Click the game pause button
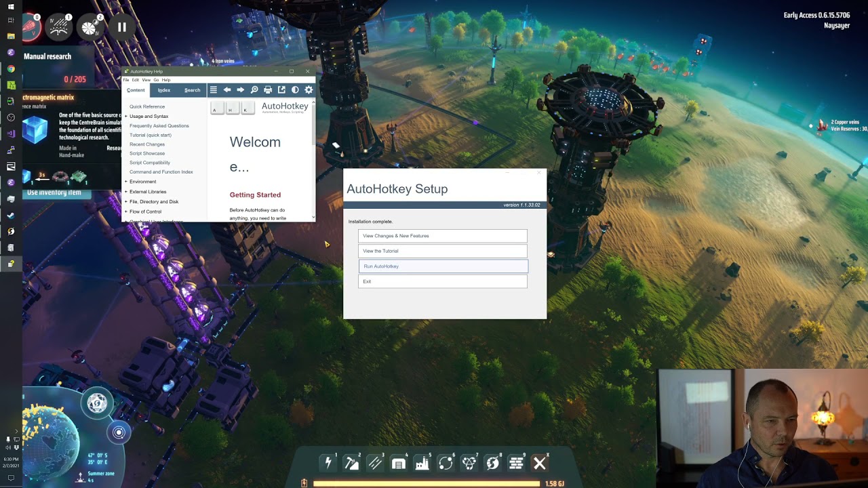The image size is (868, 488). 122,27
